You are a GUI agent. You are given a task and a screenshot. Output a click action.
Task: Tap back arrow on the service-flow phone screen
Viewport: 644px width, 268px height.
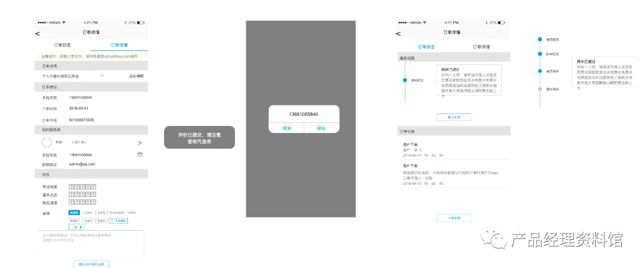point(398,33)
